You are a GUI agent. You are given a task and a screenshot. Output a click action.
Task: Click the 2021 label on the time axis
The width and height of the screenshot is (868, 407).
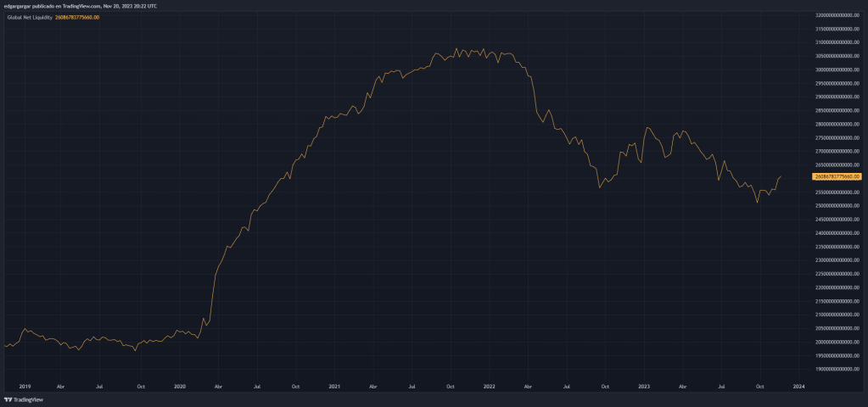tap(334, 386)
